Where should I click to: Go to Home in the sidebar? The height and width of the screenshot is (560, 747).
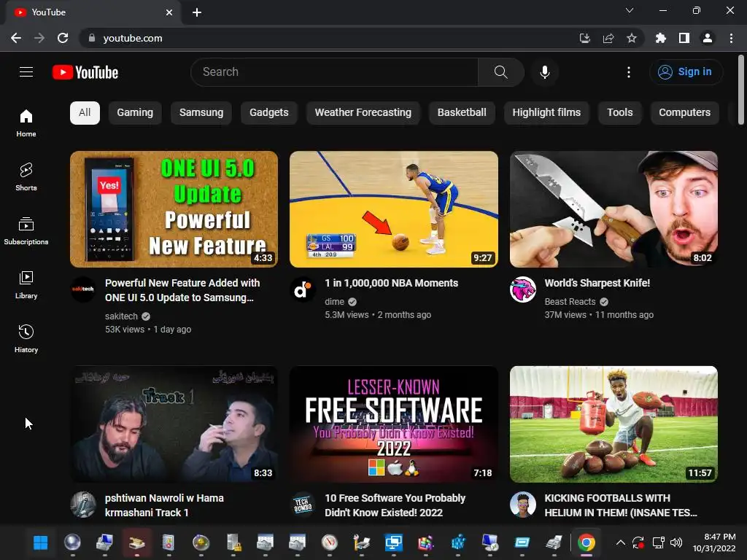tap(26, 122)
